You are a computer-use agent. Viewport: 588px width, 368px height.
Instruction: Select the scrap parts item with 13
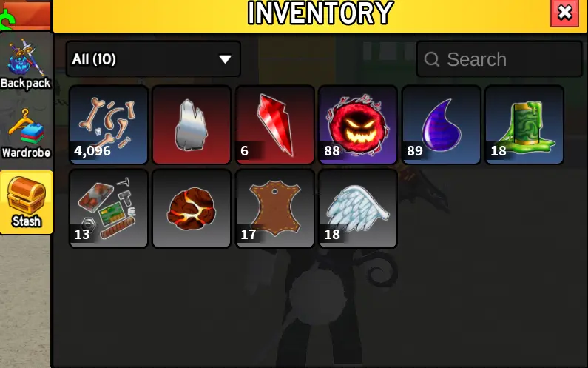109,208
